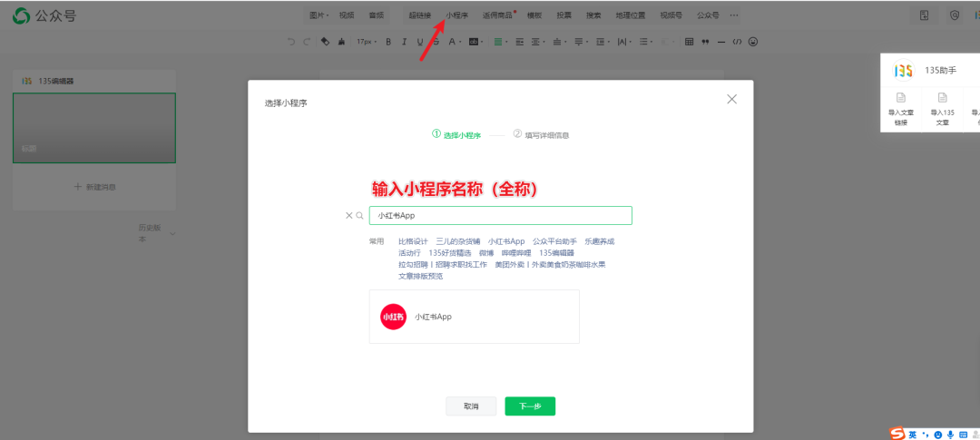Click the shield icon top right
980x440 pixels.
[x=955, y=15]
